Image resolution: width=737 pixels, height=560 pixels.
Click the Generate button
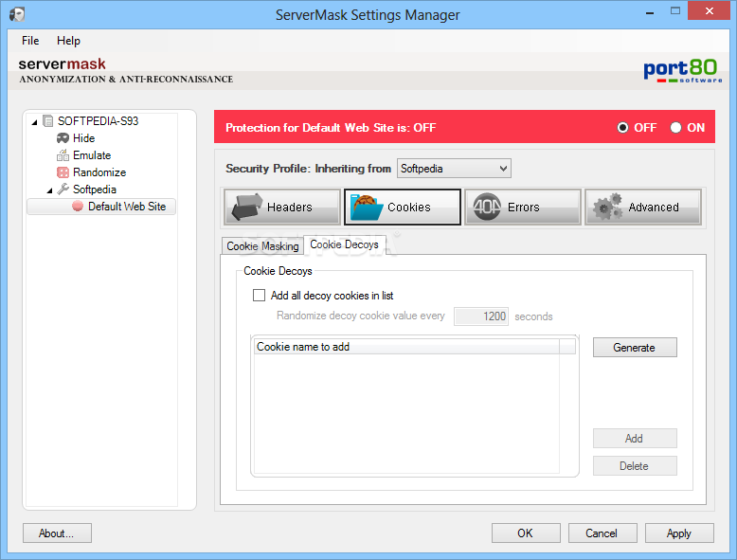click(635, 348)
